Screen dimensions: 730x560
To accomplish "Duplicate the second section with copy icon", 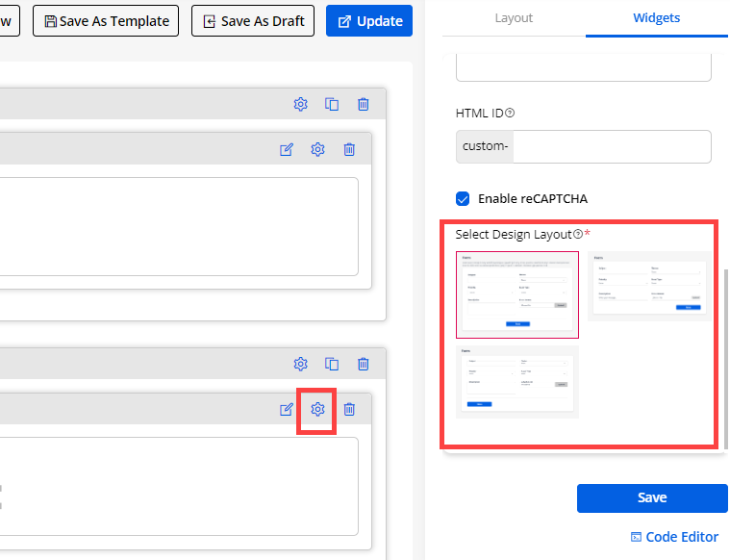I will pos(332,364).
